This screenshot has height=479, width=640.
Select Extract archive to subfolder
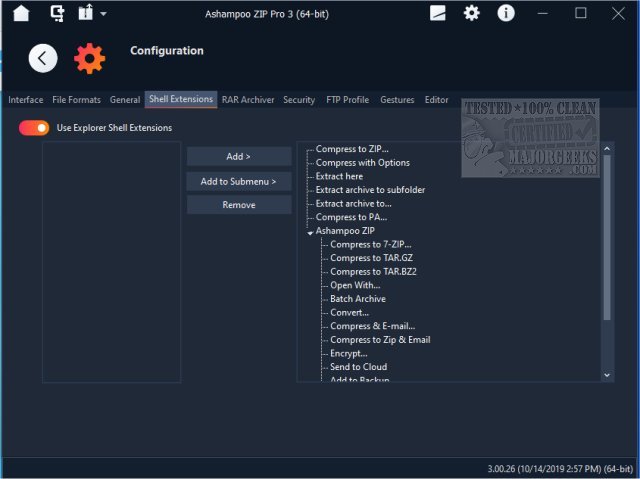point(370,190)
